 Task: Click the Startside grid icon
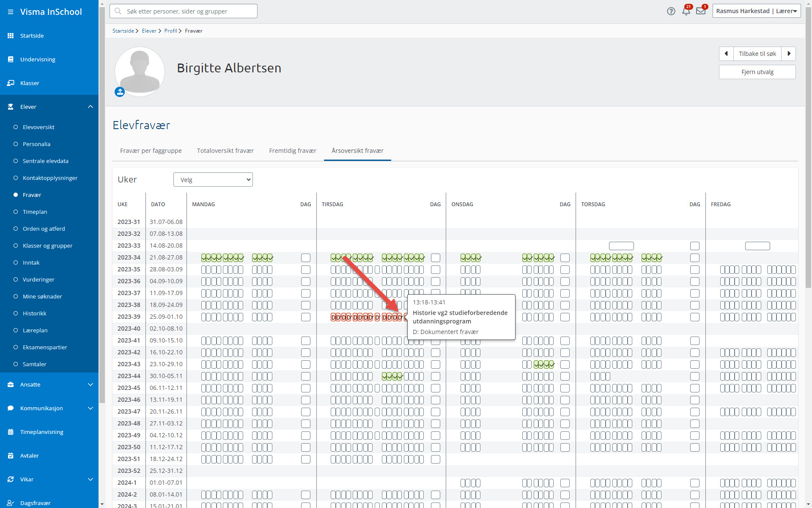[11, 36]
